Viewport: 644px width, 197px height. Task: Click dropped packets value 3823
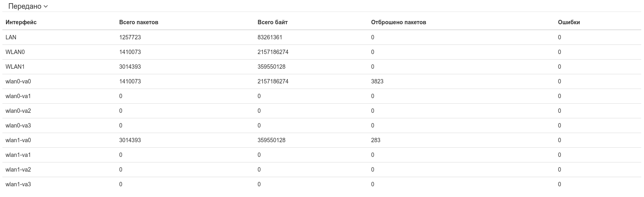click(x=377, y=81)
